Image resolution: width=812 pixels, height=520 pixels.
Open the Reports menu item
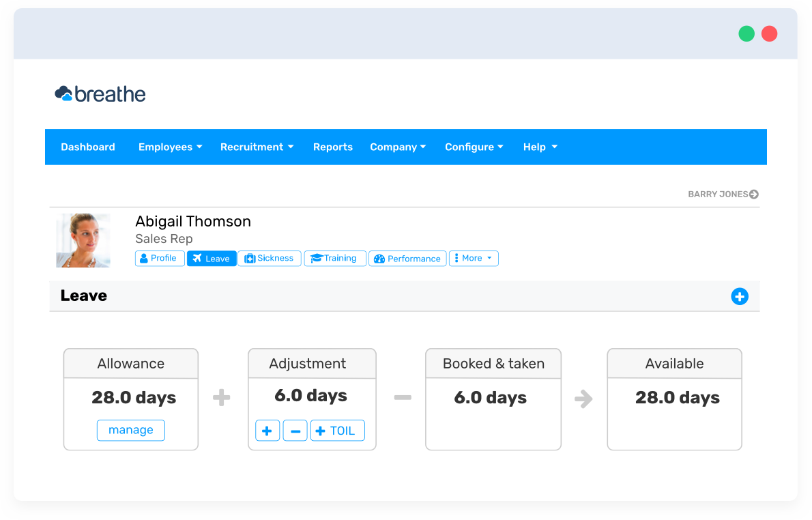333,147
